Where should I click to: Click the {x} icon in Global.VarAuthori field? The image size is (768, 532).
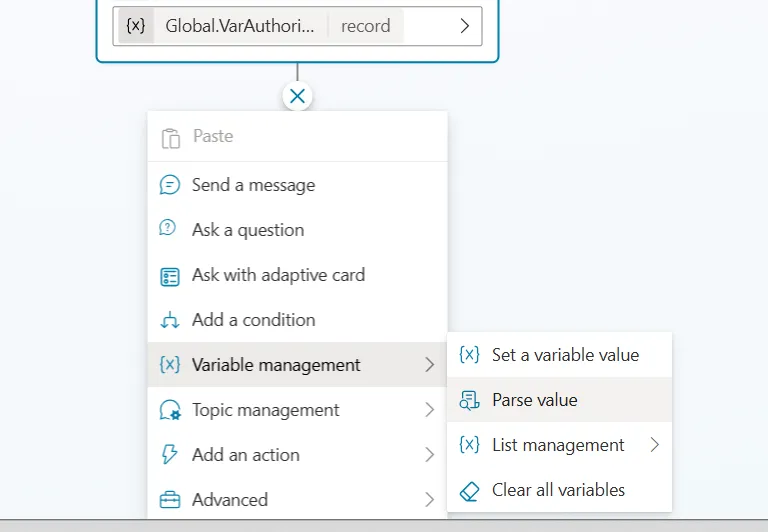click(x=136, y=25)
